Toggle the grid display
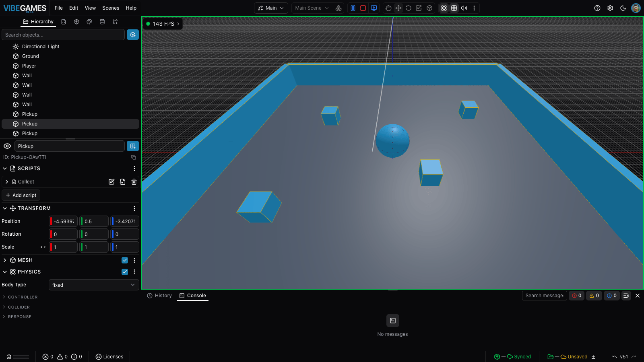Viewport: 644px width, 362px height. tap(454, 8)
